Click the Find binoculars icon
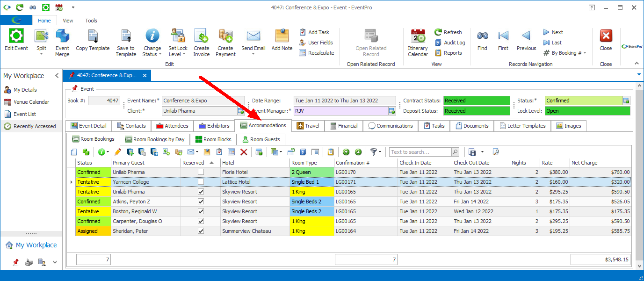The height and width of the screenshot is (281, 644). [482, 36]
